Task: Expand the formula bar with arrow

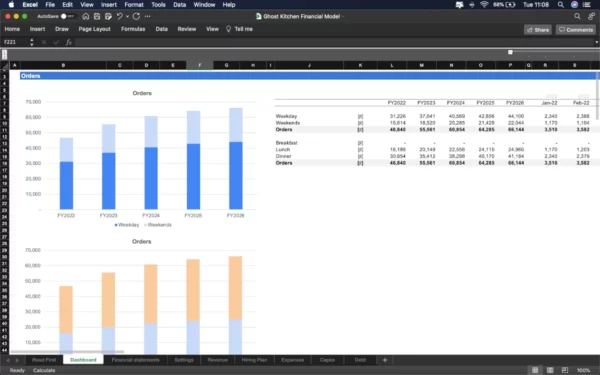Action: coord(596,42)
